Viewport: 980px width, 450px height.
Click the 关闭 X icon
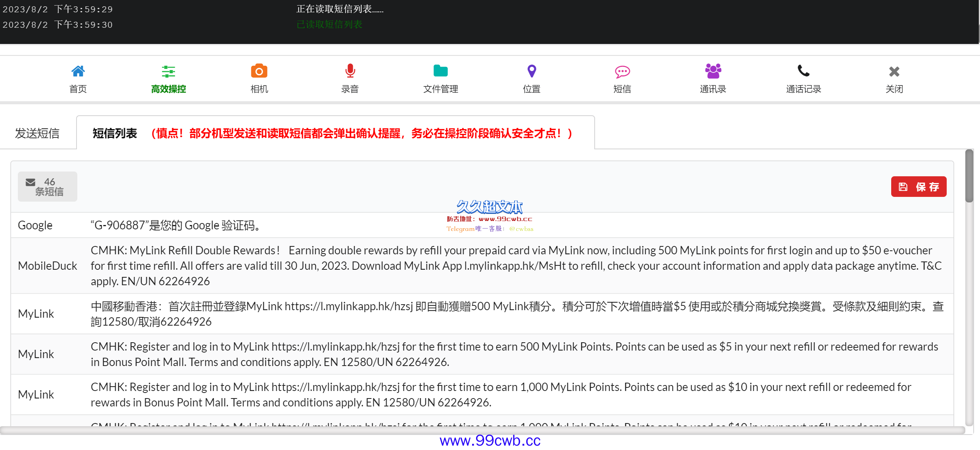click(894, 72)
